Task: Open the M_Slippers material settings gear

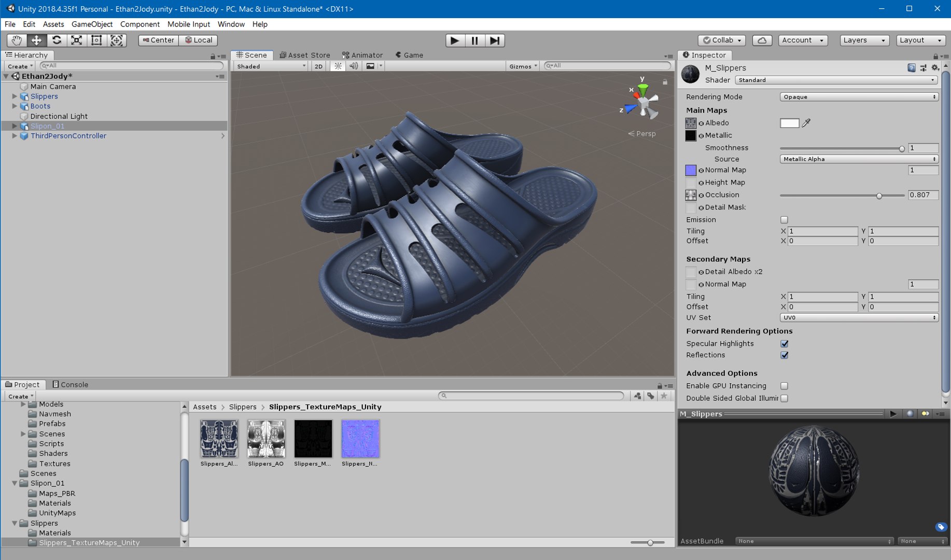Action: click(935, 68)
